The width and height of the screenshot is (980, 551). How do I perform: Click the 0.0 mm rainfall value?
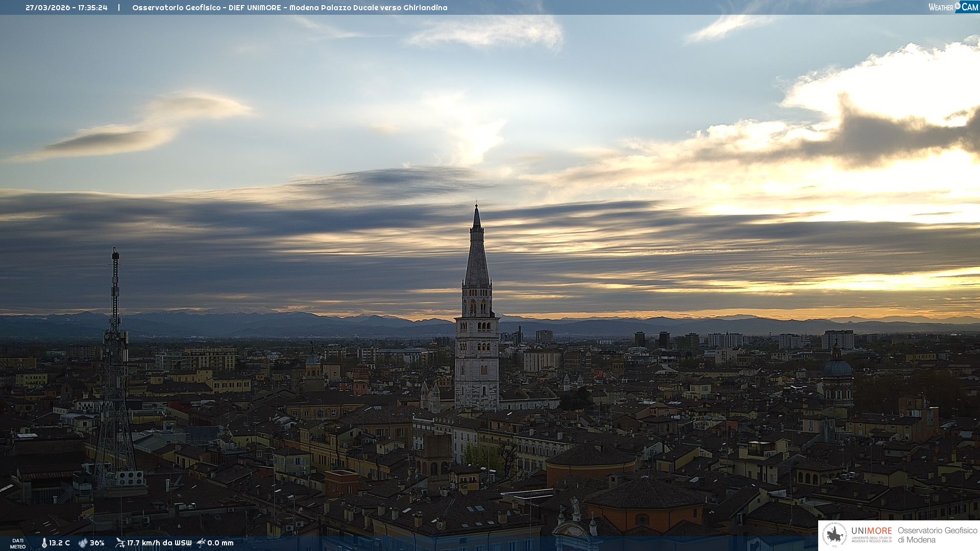click(220, 543)
